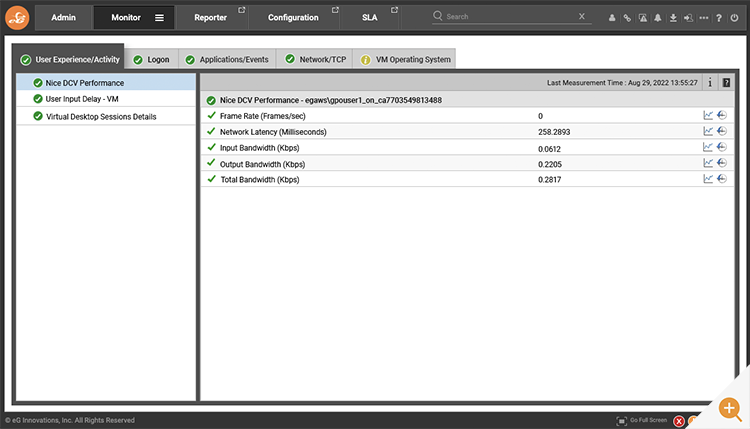Click the sign-in arrow user icon
750x429 pixels.
click(x=688, y=18)
